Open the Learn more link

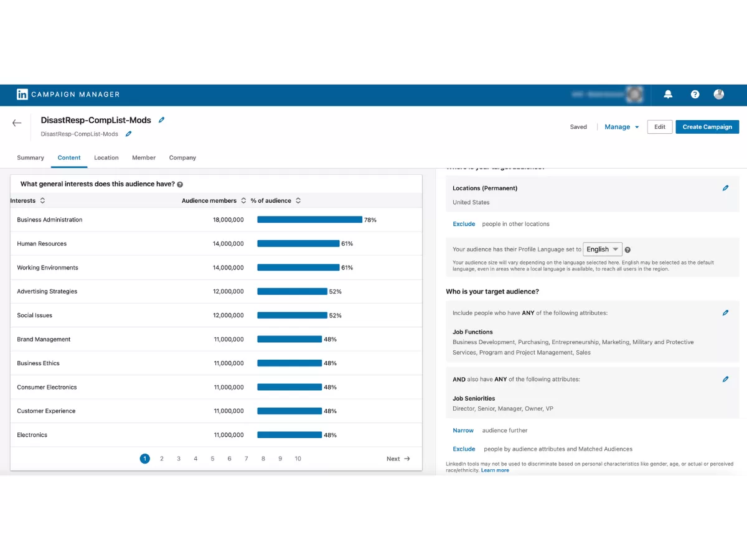495,470
